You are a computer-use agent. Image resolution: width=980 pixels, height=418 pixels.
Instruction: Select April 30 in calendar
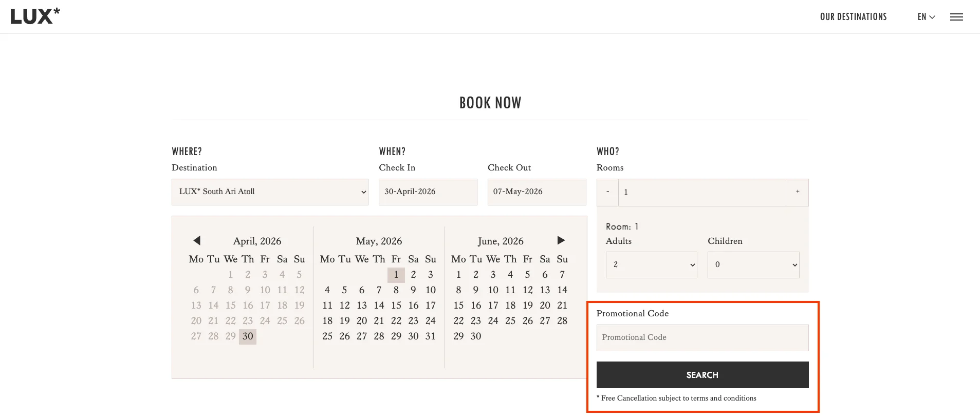(248, 336)
